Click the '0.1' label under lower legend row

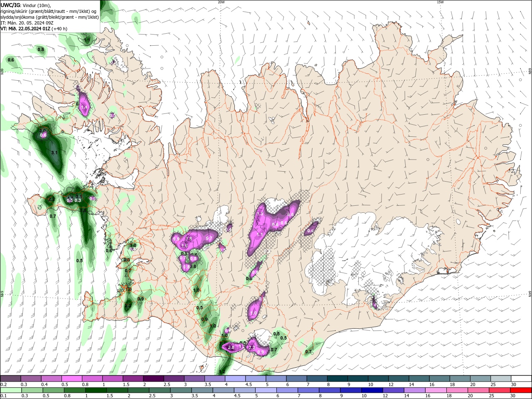(3, 396)
